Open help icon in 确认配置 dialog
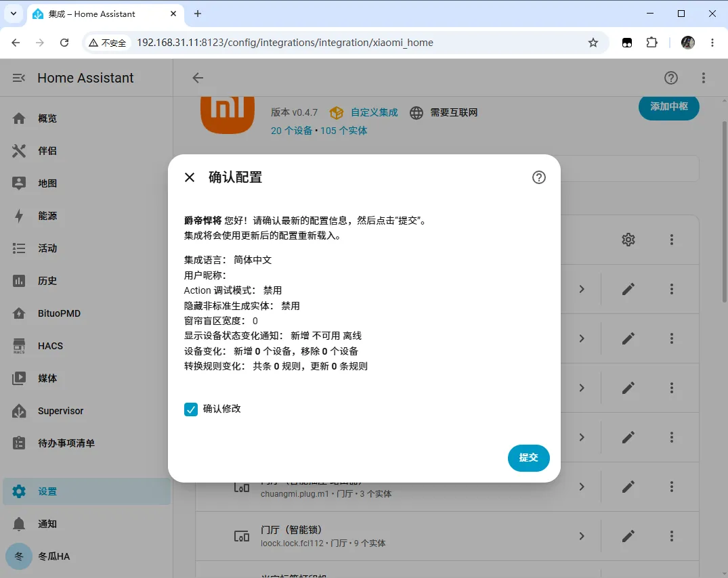This screenshot has width=728, height=578. pyautogui.click(x=538, y=177)
